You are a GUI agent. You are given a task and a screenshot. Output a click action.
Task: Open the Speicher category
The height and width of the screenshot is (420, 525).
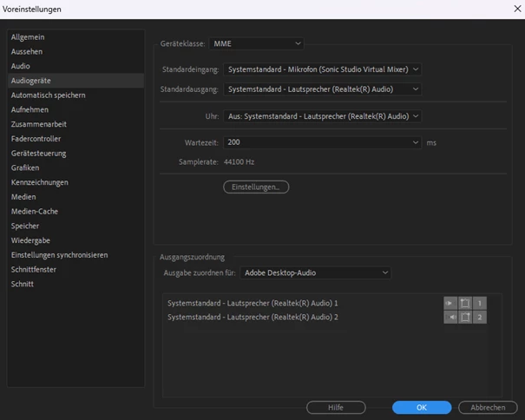76,226
